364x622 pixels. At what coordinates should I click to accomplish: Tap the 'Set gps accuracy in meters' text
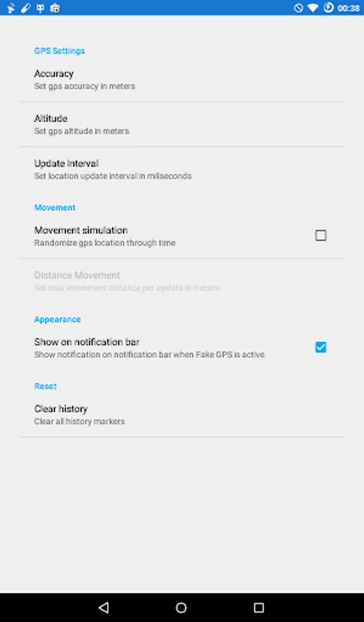(84, 86)
